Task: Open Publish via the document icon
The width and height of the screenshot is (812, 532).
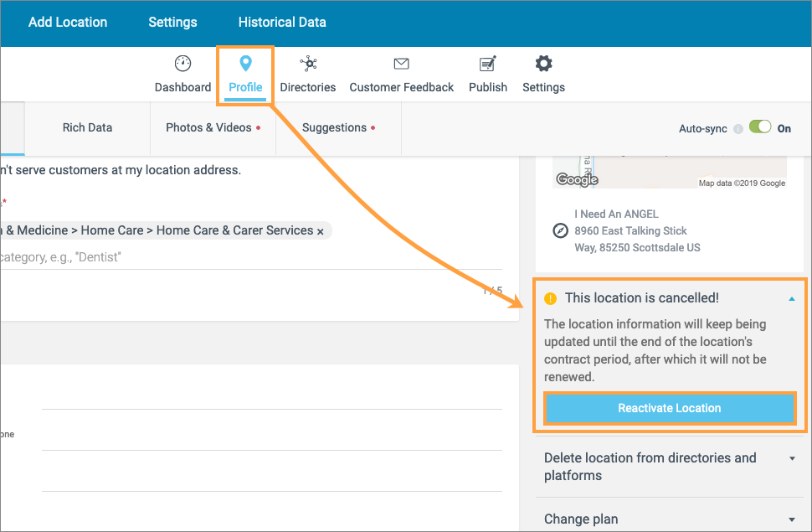Action: (x=487, y=64)
